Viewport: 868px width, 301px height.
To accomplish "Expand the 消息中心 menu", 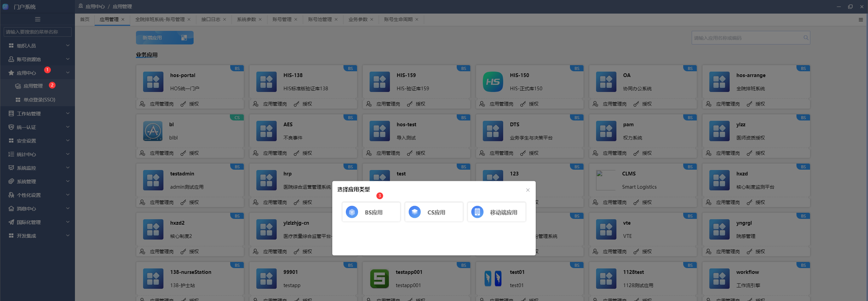I will coord(38,208).
